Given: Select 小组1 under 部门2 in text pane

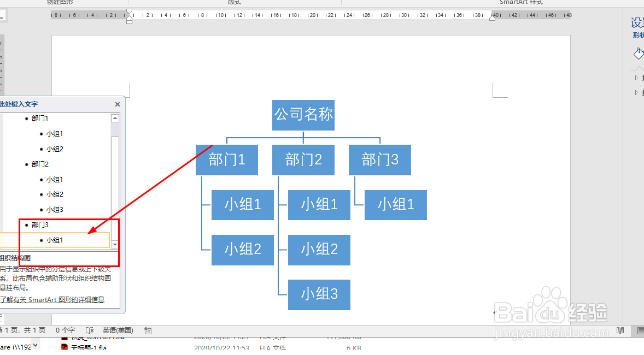Looking at the screenshot, I should click(x=55, y=180).
